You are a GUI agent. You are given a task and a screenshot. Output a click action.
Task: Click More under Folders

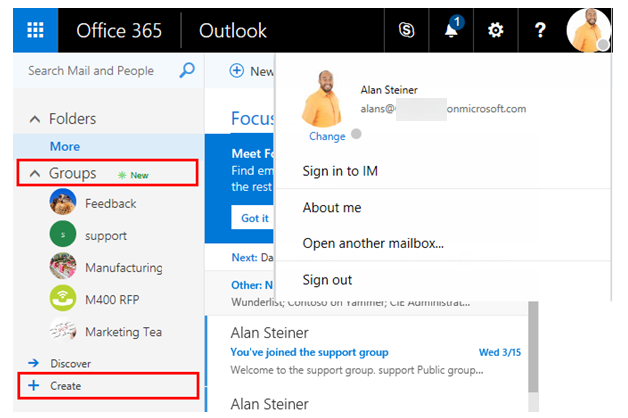pyautogui.click(x=65, y=146)
